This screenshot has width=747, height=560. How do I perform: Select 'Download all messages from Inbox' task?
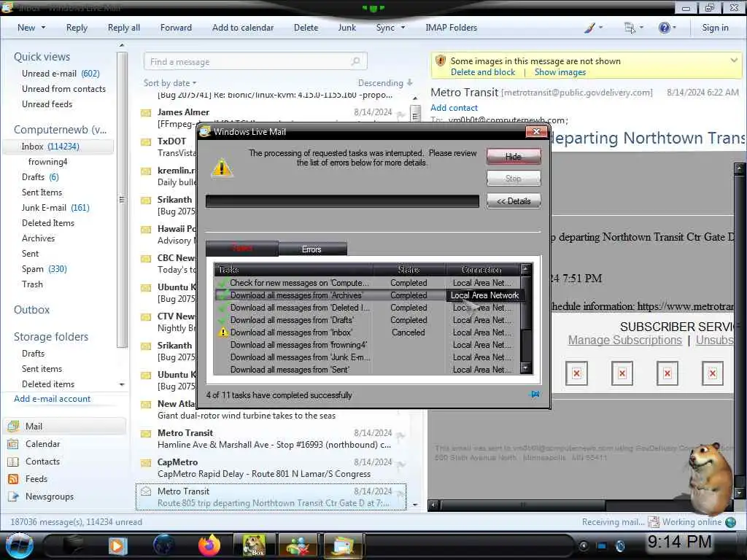tap(291, 332)
